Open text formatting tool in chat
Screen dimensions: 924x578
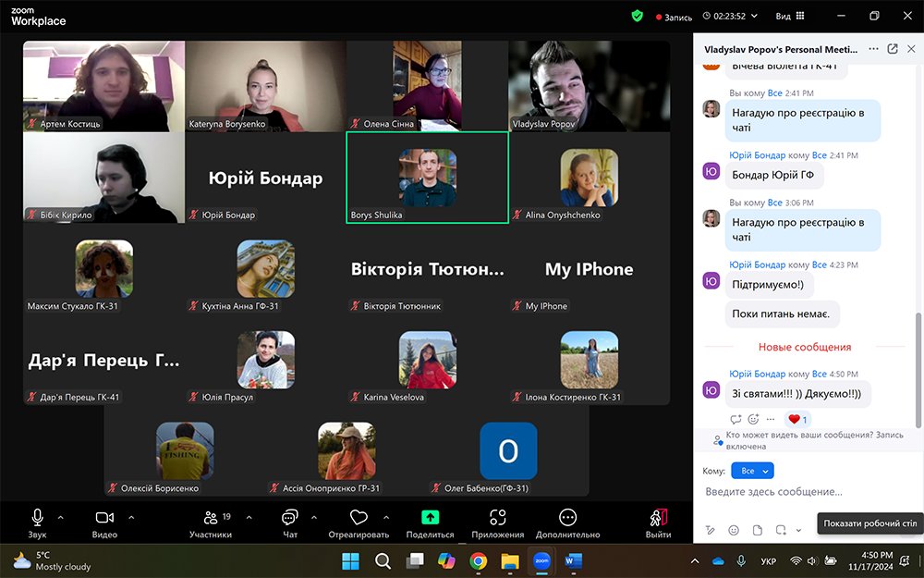[710, 530]
